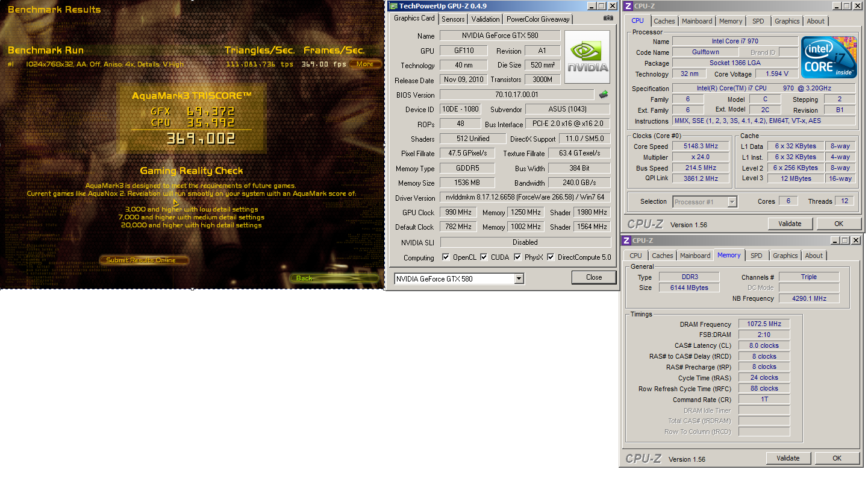Click the Driver Version field in GPU-Z
The height and width of the screenshot is (478, 868).
(525, 198)
